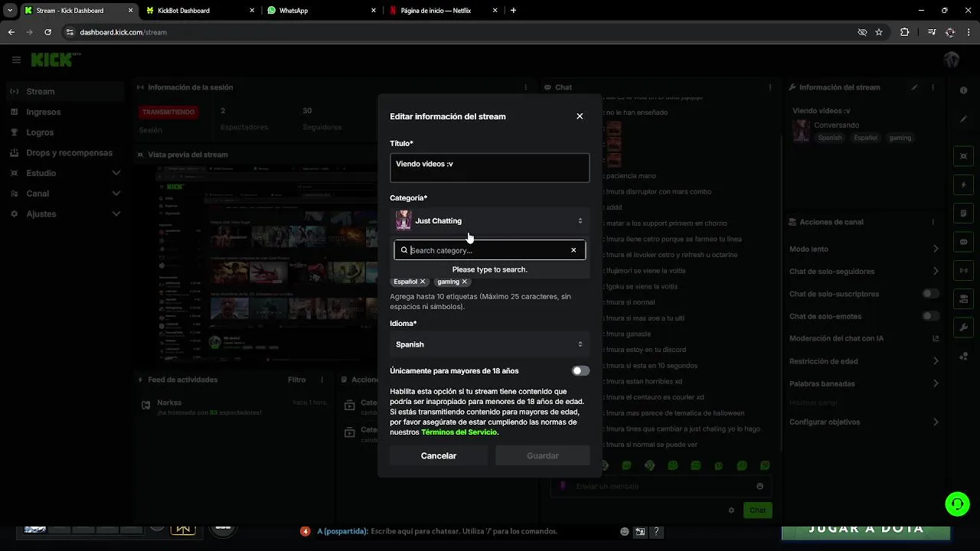Click the Dota chat question mark button
Screen dimensions: 980x551
[656, 531]
